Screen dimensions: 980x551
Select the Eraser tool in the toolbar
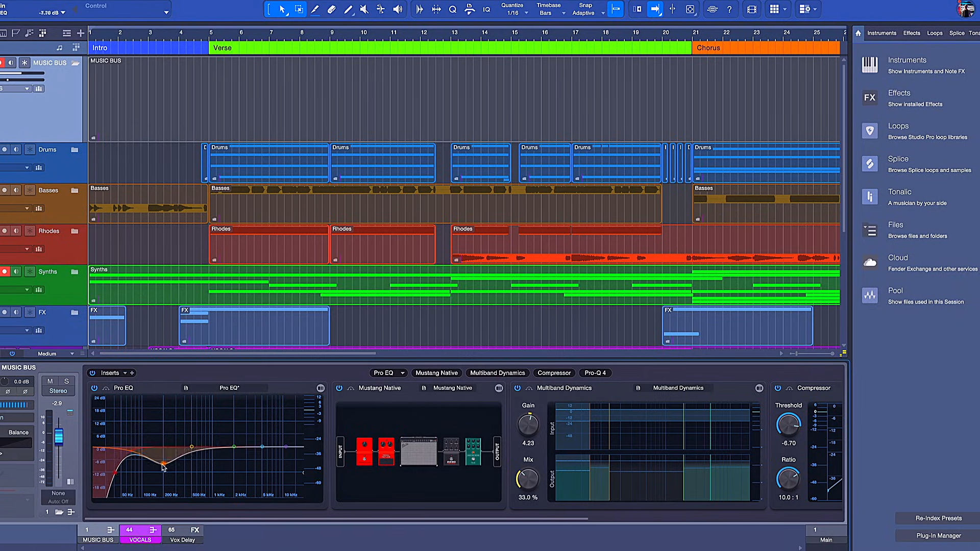click(x=331, y=9)
